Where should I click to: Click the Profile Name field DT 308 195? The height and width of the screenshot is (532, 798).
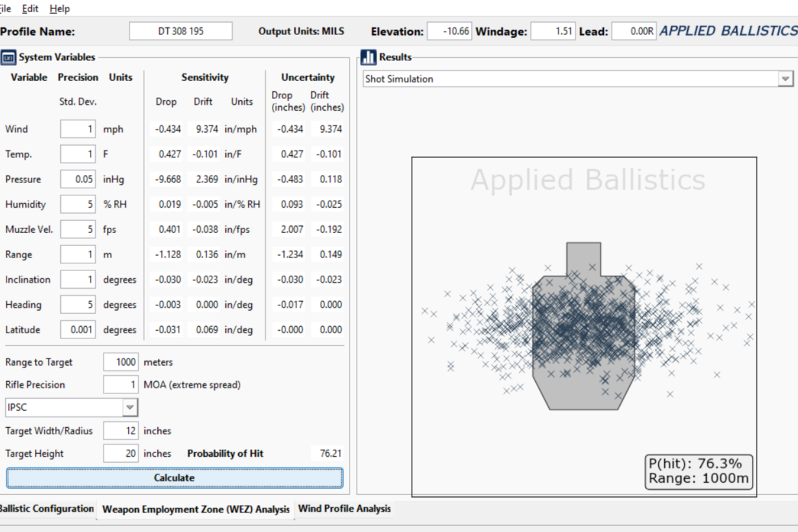[181, 31]
